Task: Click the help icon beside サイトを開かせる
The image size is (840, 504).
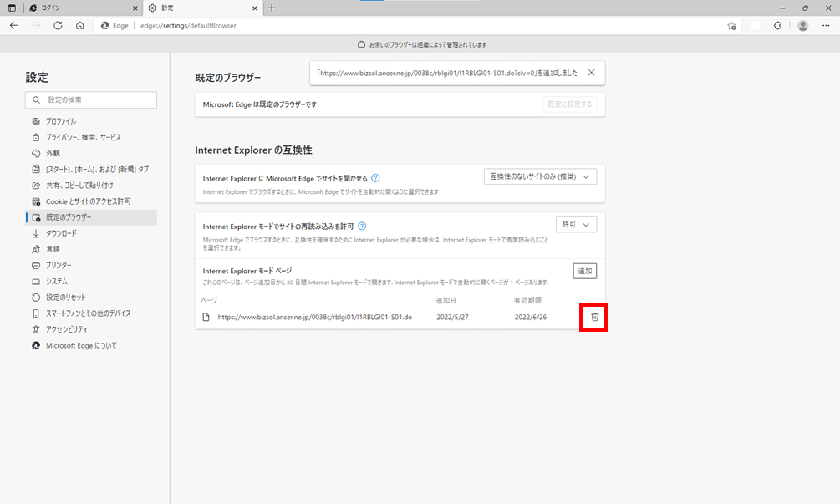Action: [375, 178]
